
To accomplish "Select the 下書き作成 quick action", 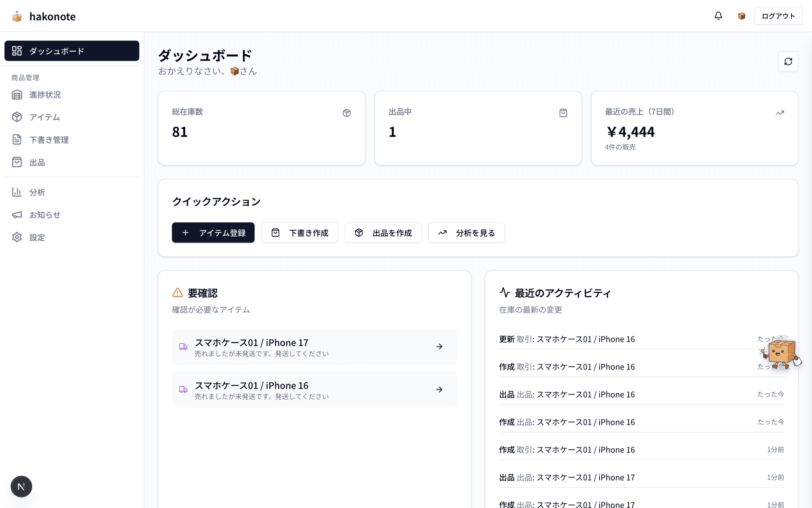I will 299,232.
